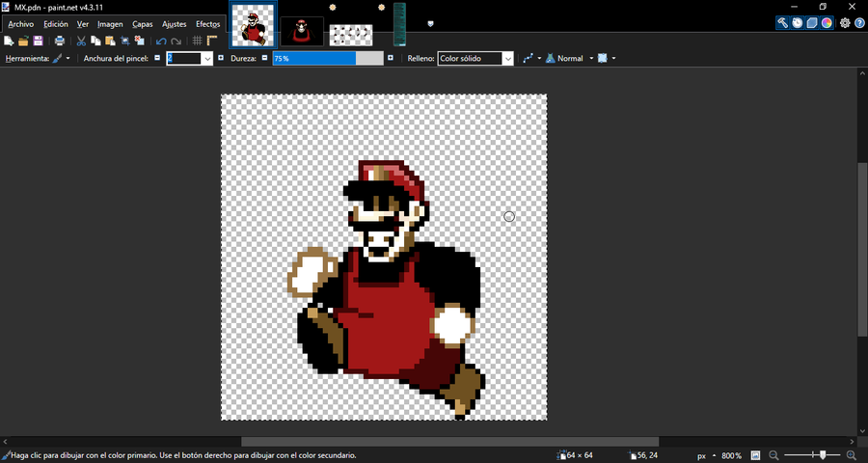Toggle the History window clock button

pos(798,23)
